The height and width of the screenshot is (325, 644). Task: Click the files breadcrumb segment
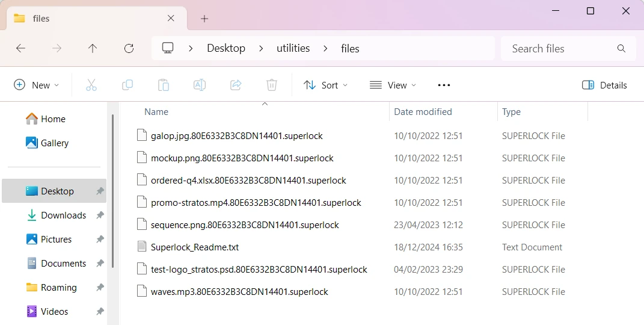pos(350,49)
